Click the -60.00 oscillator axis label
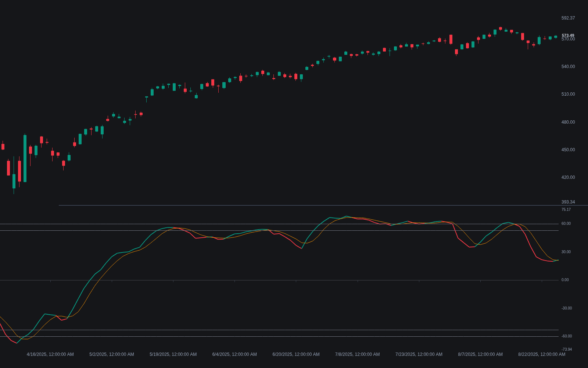 [x=567, y=336]
